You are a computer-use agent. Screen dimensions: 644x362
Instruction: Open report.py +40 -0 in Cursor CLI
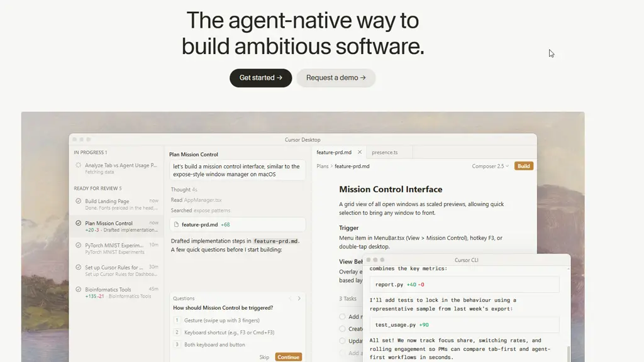[x=464, y=285]
